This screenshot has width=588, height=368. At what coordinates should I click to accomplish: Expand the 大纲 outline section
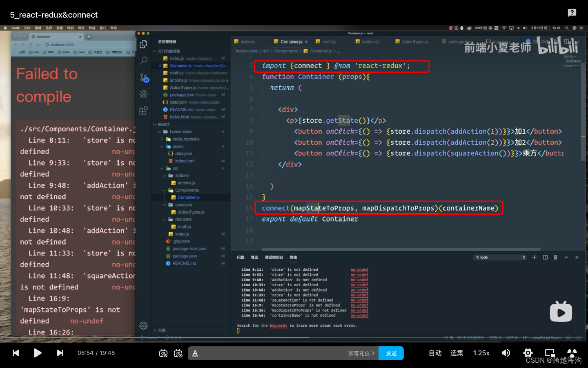161,330
